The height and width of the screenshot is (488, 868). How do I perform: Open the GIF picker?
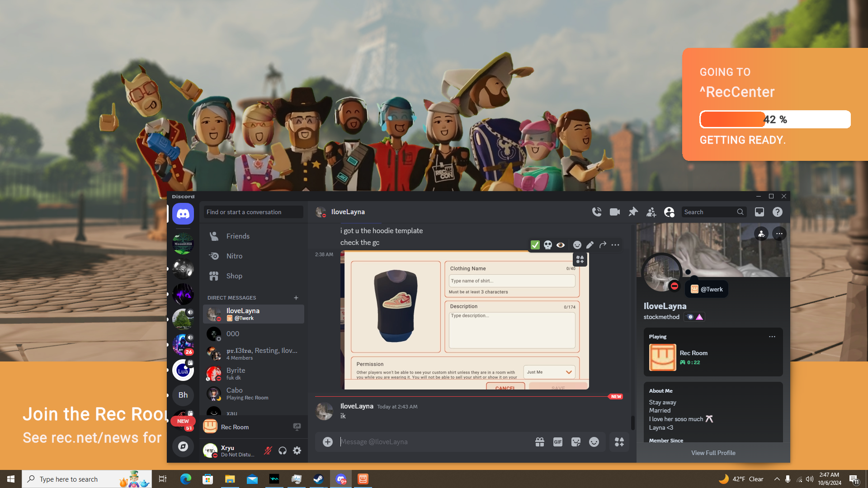click(558, 442)
